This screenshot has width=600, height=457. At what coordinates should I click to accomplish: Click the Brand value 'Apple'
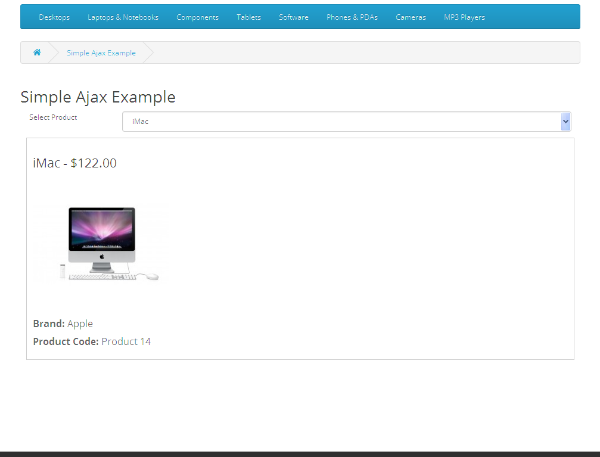80,324
